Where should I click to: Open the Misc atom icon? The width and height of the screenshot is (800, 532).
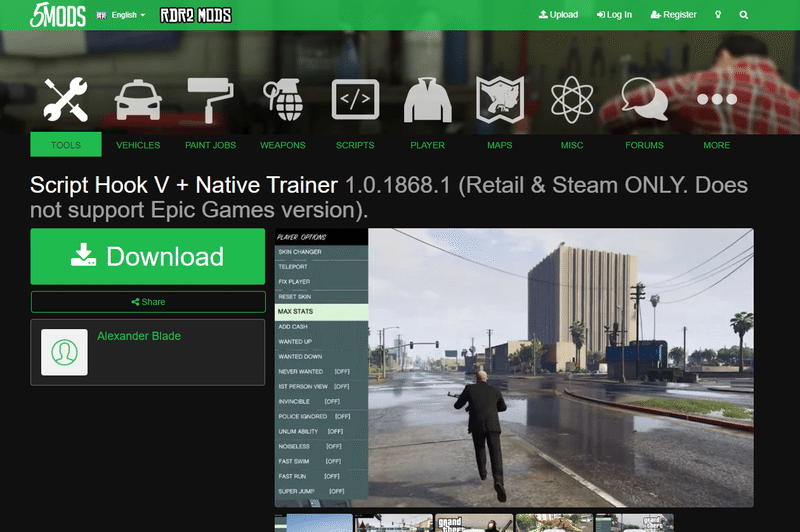[x=572, y=99]
